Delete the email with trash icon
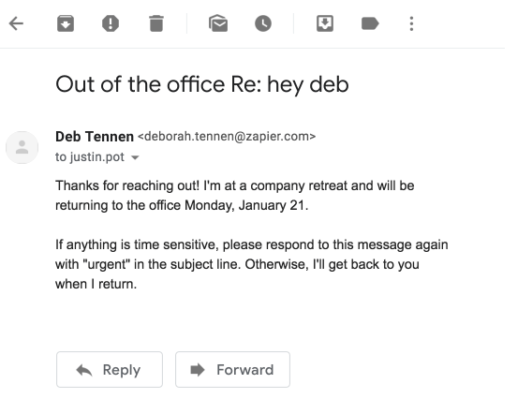 coord(156,23)
